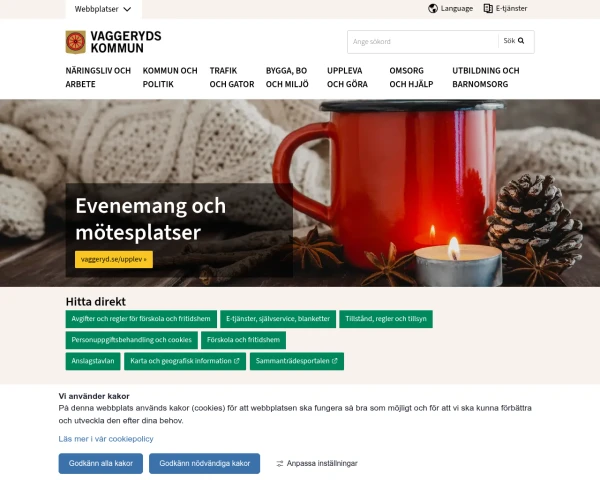Open E-tjänster via its book icon
This screenshot has height=480, width=600.
[x=488, y=8]
